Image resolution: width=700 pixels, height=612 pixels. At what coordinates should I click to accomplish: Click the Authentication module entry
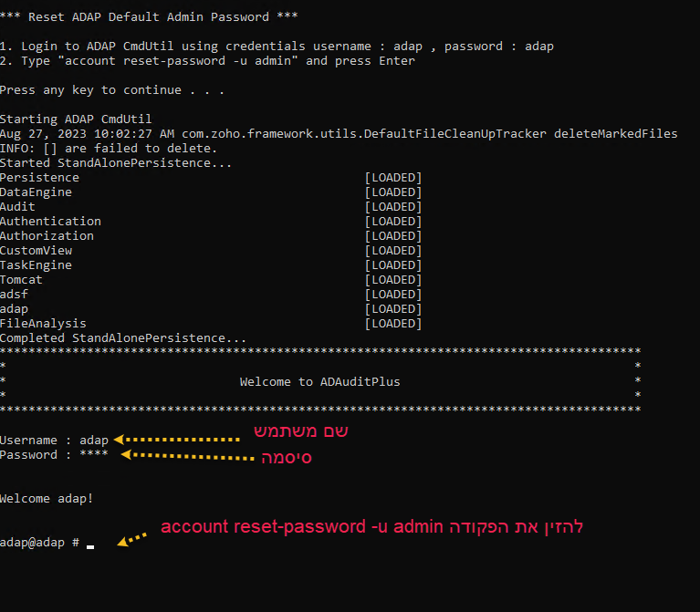click(50, 222)
